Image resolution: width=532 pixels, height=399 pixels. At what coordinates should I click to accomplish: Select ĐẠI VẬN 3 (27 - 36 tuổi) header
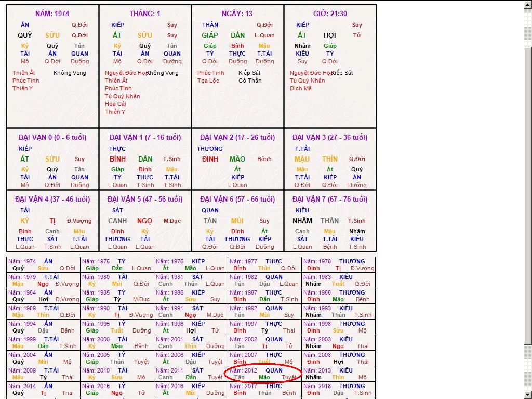coord(330,137)
